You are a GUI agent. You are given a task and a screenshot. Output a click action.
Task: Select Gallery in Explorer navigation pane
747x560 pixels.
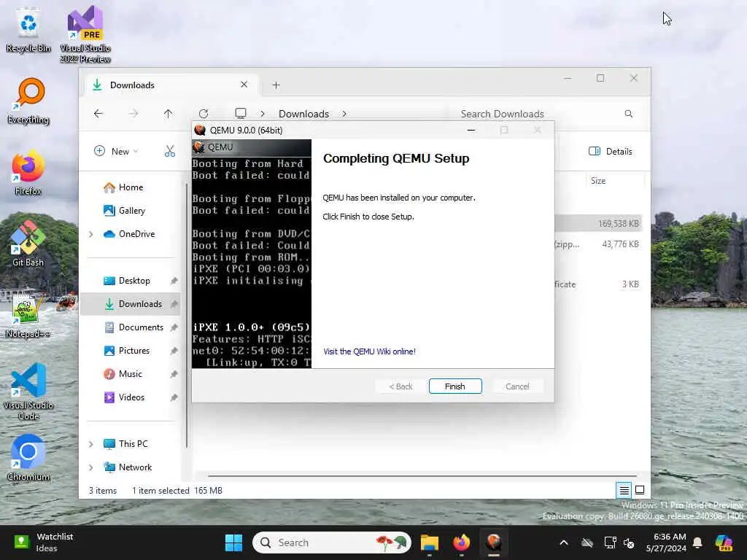click(x=132, y=211)
